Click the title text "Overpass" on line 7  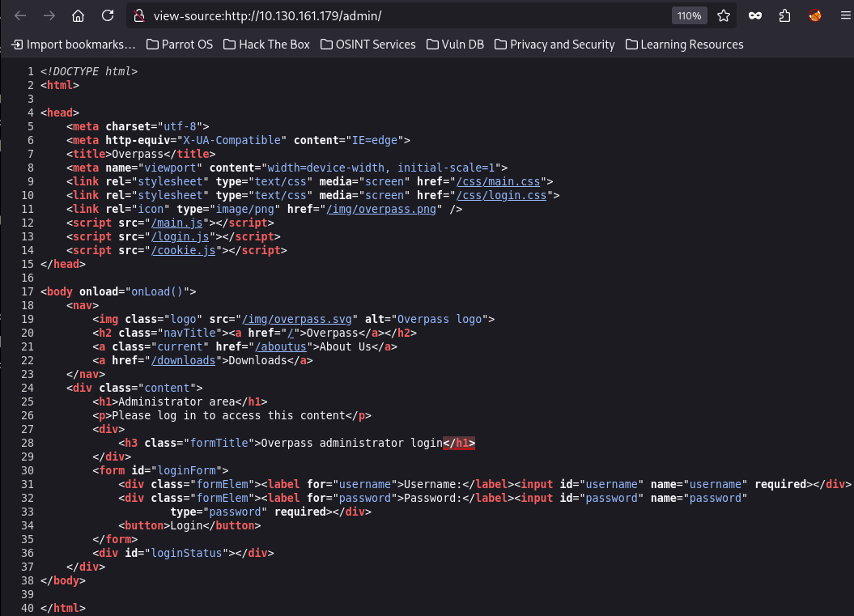[x=138, y=154]
